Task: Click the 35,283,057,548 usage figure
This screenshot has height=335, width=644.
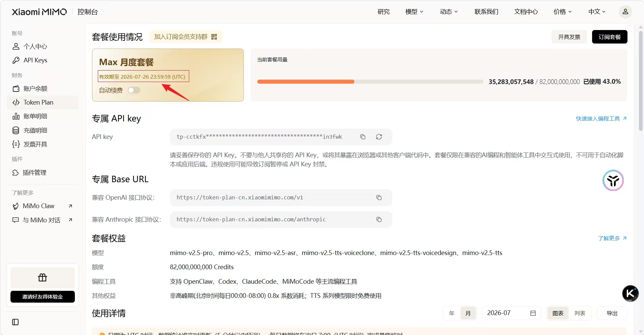Action: [x=511, y=82]
